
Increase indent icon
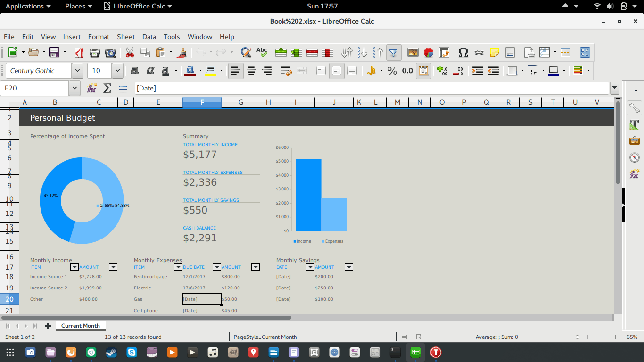[478, 71]
